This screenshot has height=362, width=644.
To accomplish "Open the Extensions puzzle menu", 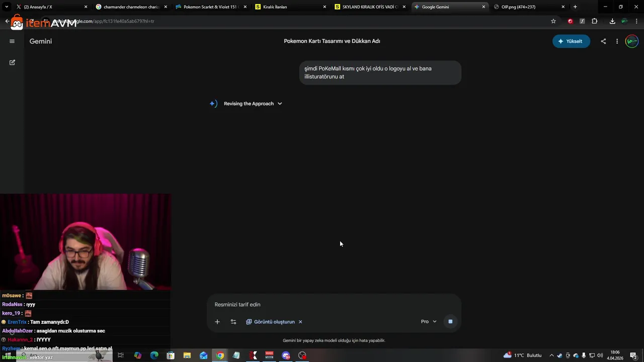I will click(595, 21).
